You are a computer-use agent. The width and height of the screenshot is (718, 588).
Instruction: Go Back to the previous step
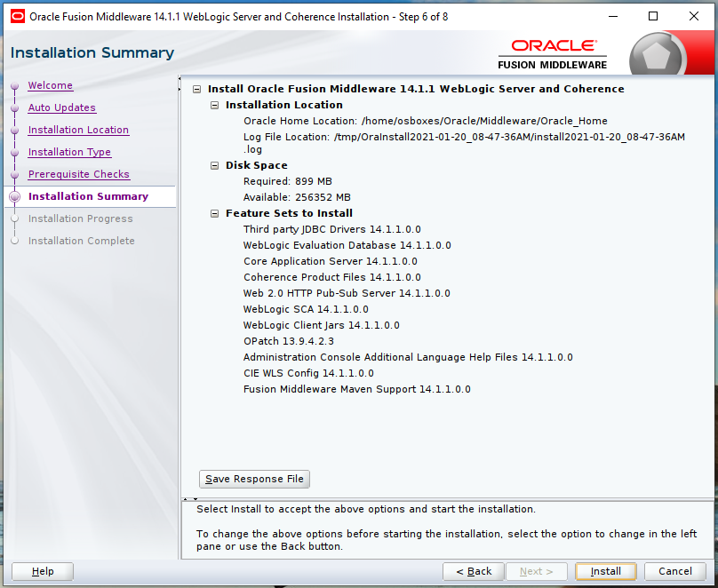coord(474,571)
